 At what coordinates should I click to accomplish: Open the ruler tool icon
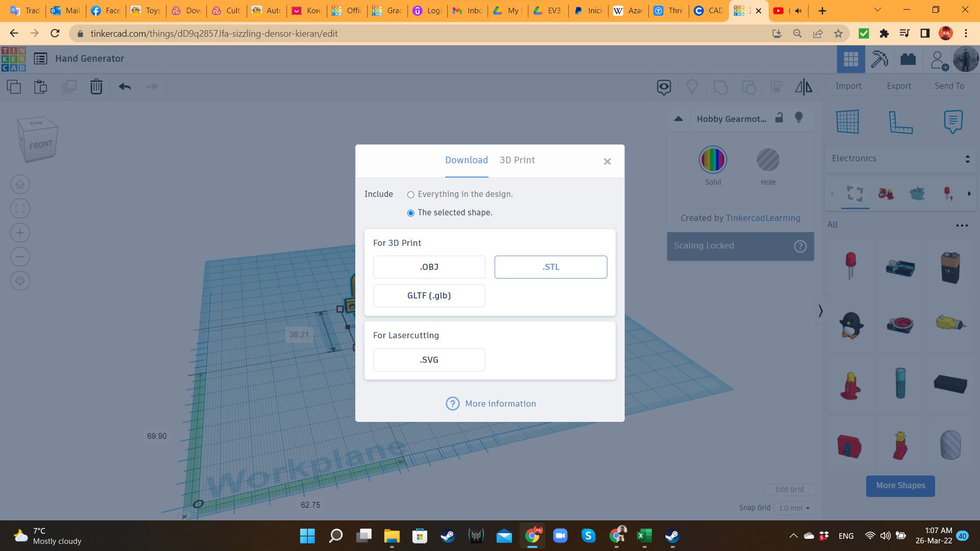point(900,122)
